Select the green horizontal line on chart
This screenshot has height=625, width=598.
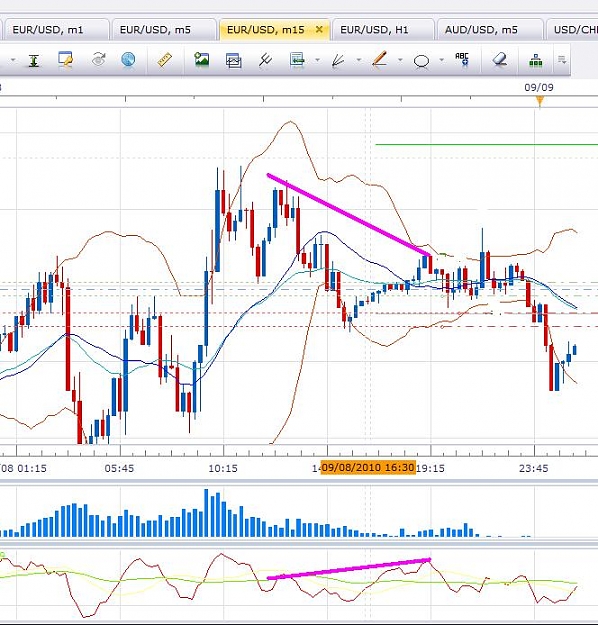[x=486, y=145]
